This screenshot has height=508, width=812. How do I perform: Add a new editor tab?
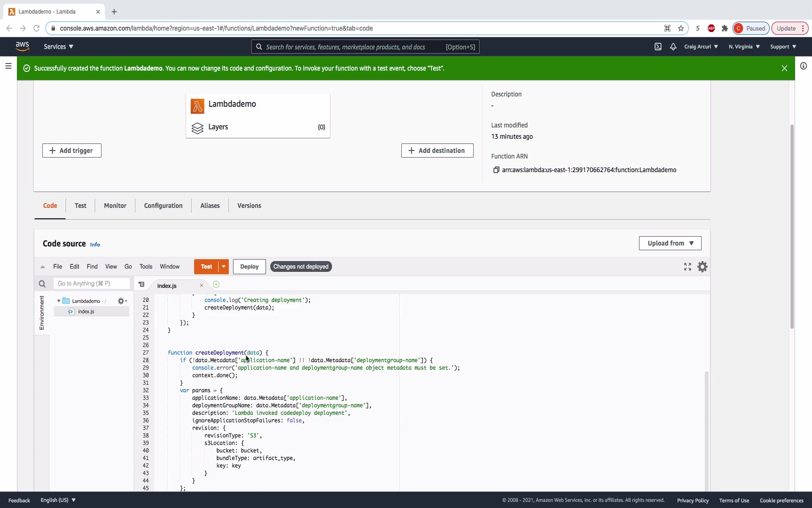tap(216, 285)
